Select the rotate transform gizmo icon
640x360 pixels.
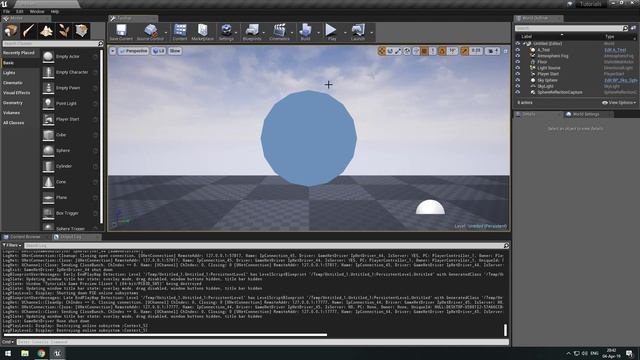[x=390, y=51]
